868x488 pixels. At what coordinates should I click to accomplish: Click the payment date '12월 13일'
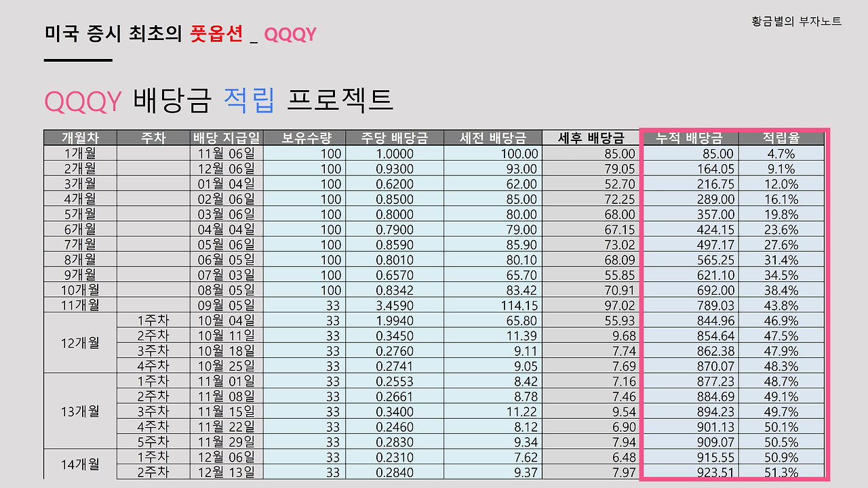coord(226,472)
